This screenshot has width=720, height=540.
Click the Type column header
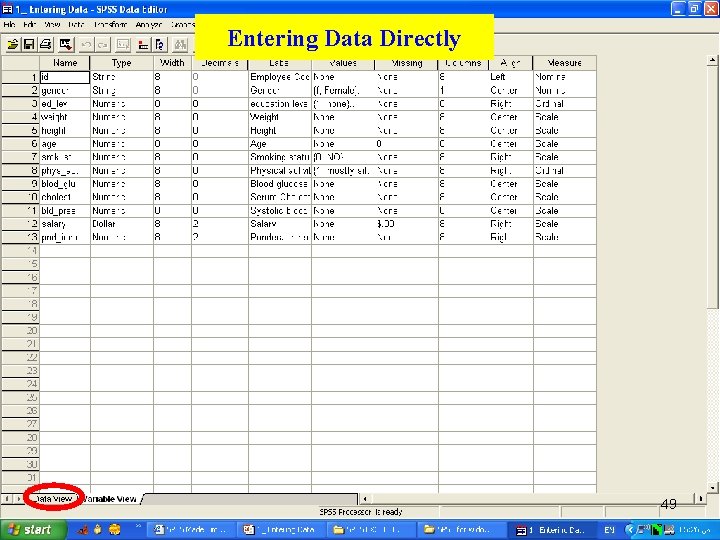coord(122,63)
